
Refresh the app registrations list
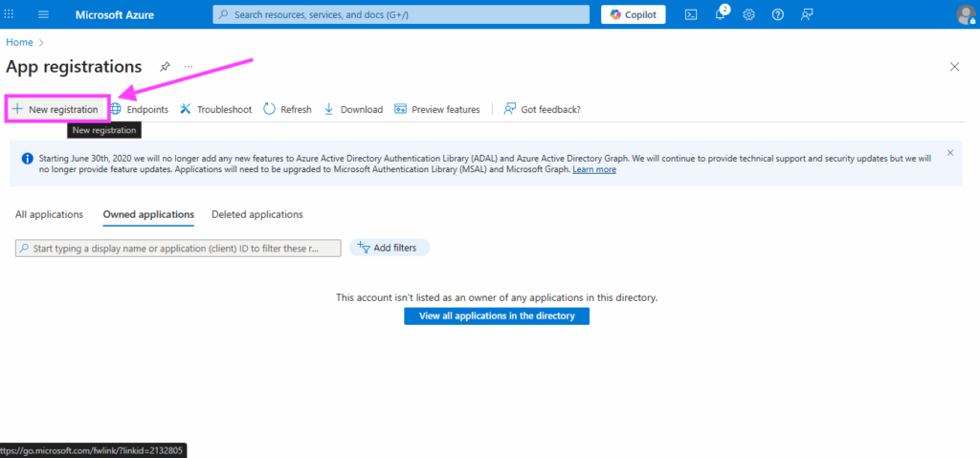coord(287,109)
